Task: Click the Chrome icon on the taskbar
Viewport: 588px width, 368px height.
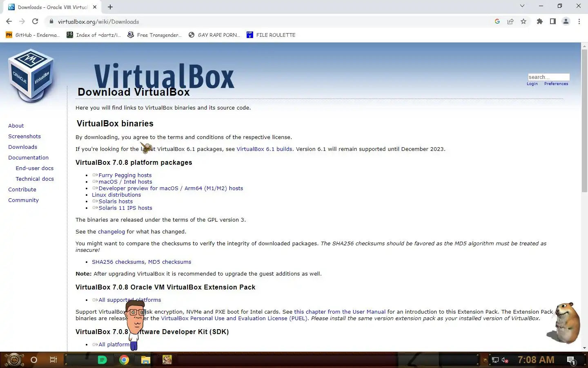Action: pos(124,360)
